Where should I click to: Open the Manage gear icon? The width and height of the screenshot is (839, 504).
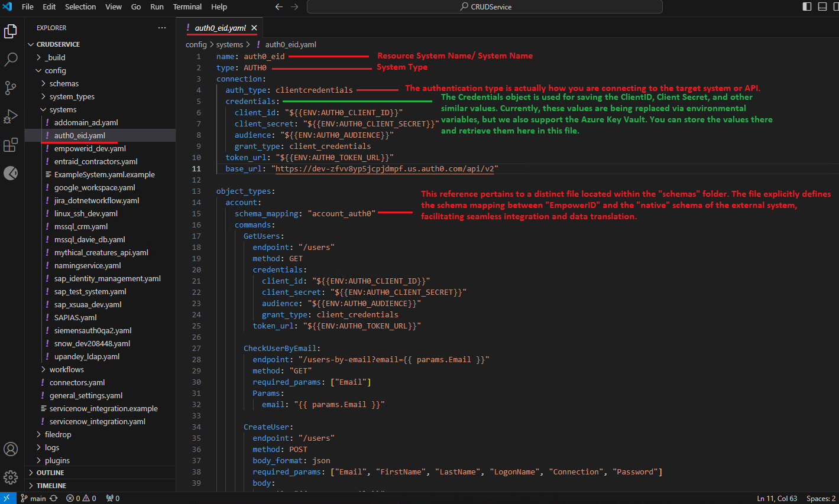point(11,477)
